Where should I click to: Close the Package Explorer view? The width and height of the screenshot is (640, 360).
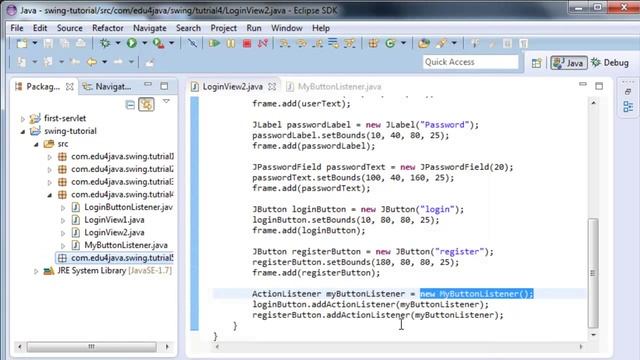70,87
